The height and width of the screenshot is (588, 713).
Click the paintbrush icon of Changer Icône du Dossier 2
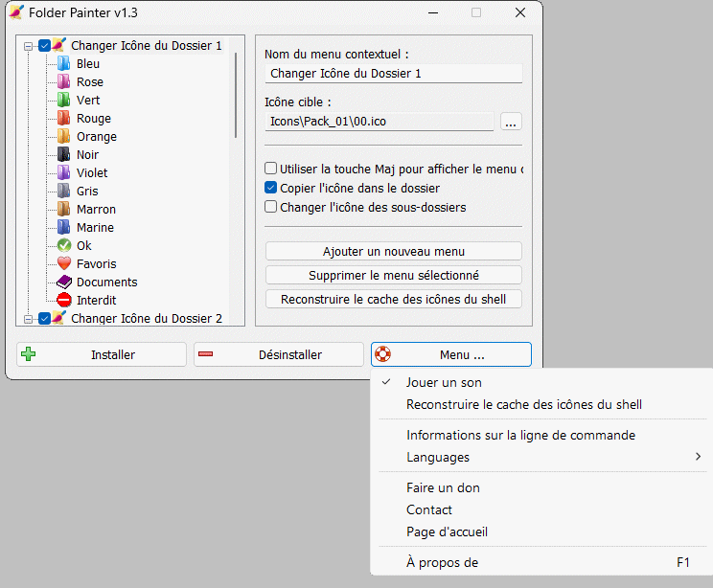click(x=59, y=318)
